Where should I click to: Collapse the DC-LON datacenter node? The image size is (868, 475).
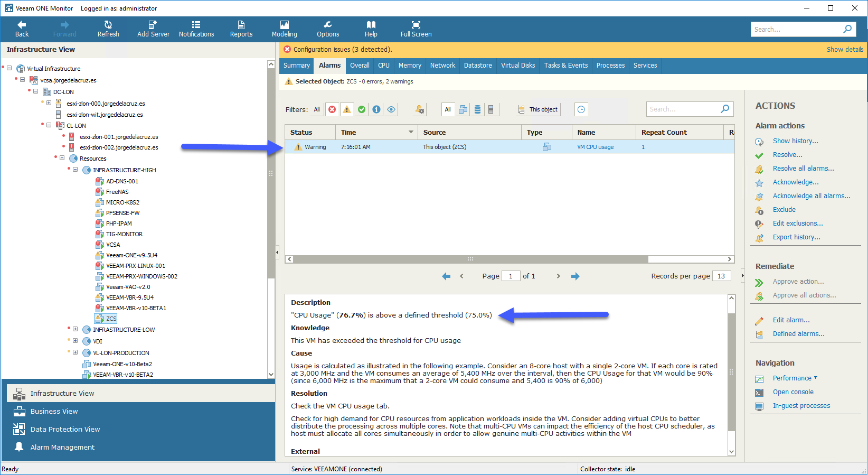tap(35, 91)
